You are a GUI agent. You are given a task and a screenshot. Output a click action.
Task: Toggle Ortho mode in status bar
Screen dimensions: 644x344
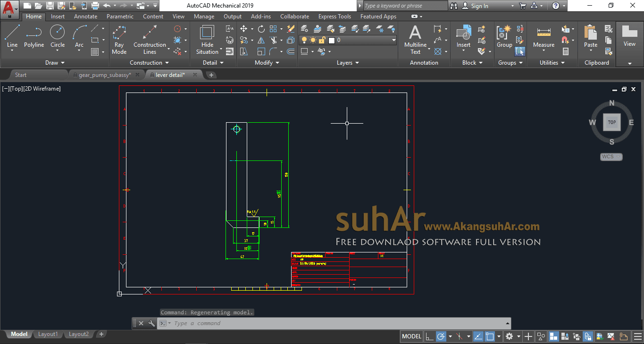coord(429,336)
